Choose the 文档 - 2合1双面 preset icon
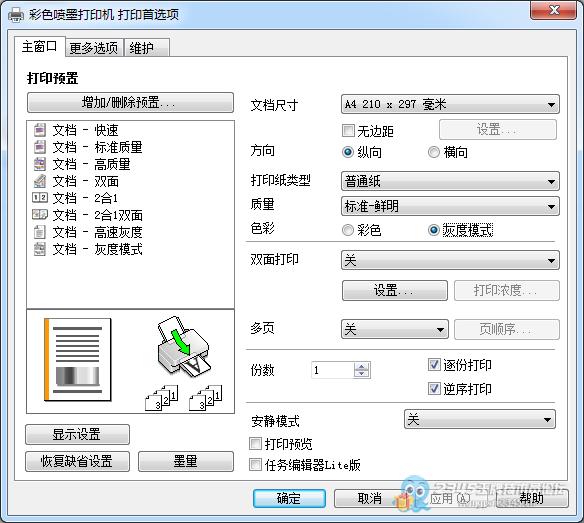Screen dimensions: 584x523 tap(39, 215)
